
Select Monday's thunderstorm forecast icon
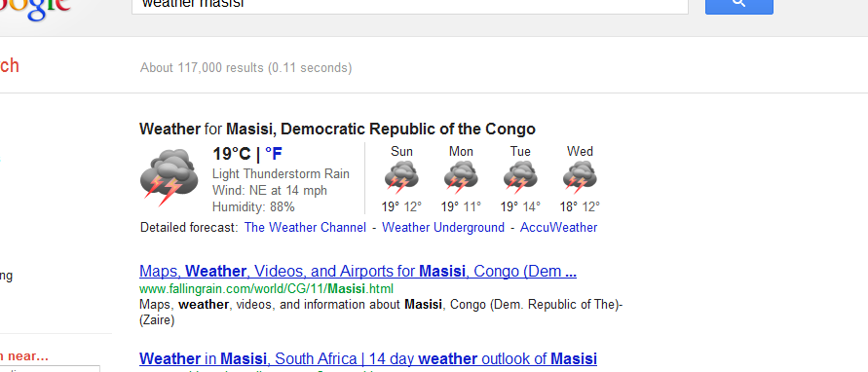tap(461, 177)
